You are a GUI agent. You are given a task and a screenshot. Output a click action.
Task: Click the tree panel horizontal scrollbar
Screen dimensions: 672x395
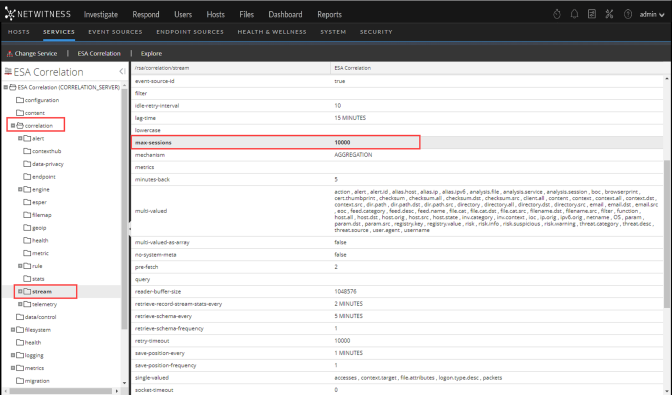click(60, 390)
